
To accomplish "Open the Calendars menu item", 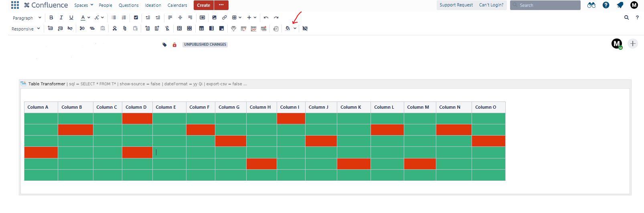I will click(177, 5).
